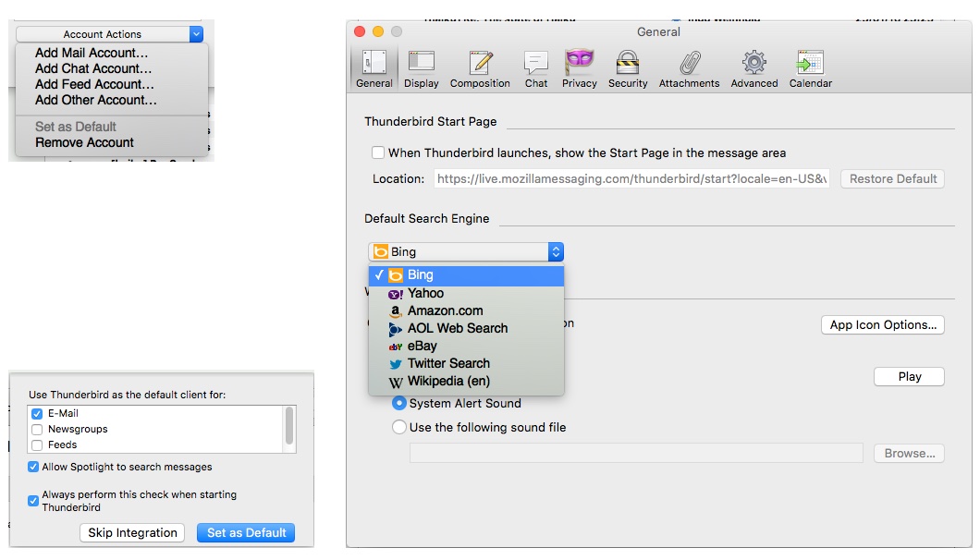Open App Icon Options…
This screenshot has width=980, height=560.
pos(883,325)
